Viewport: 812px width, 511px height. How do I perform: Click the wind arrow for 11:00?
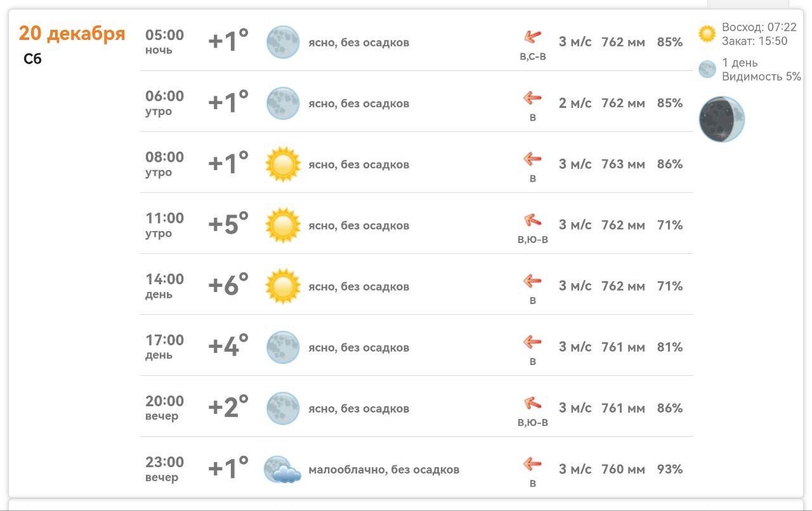[x=532, y=221]
